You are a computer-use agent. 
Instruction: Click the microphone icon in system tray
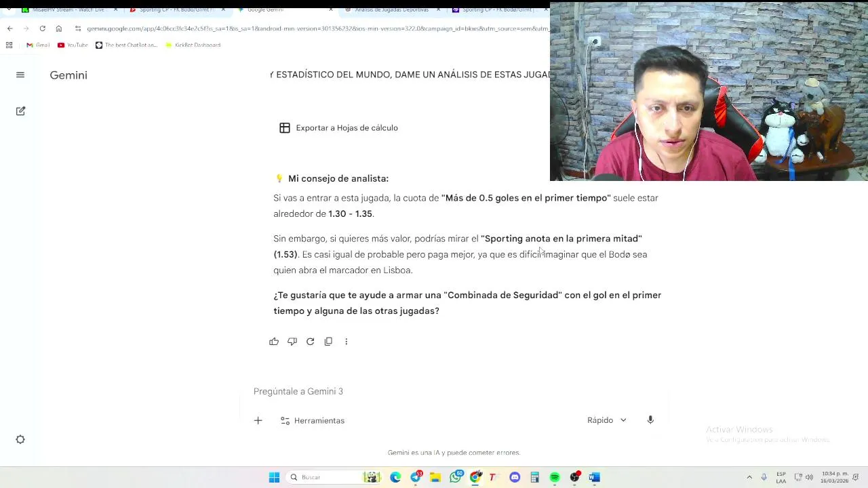[764, 477]
